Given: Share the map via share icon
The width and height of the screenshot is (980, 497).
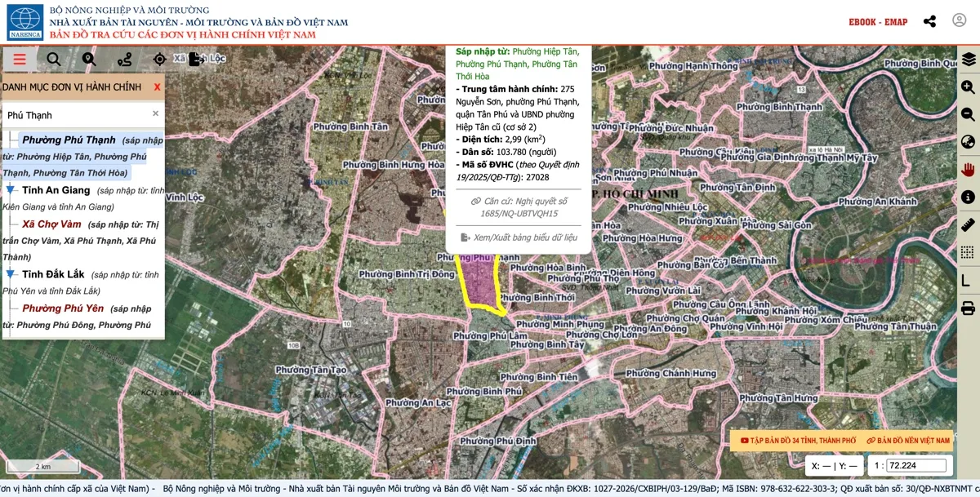Looking at the screenshot, I should coord(929,21).
